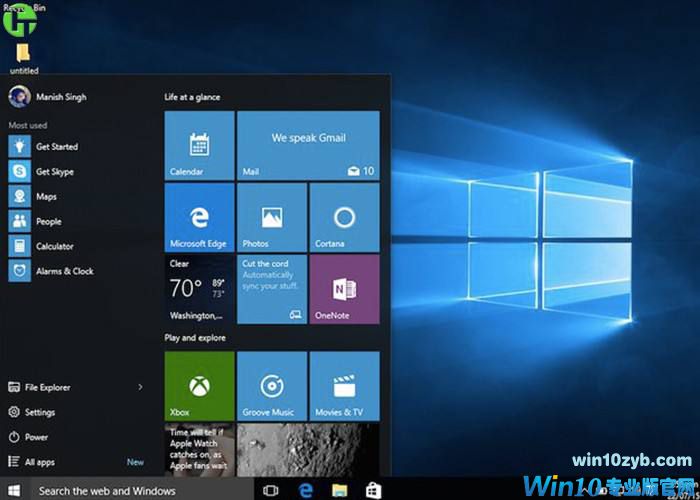Screen dimensions: 700x500
Task: Show All apps list
Action: 32,462
